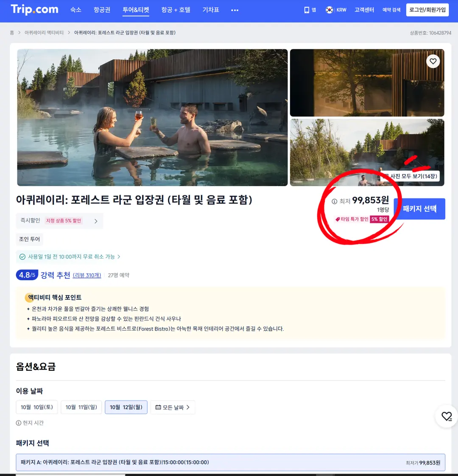Click 지정 상품 5% 할인 label
458x476 pixels.
[64, 221]
